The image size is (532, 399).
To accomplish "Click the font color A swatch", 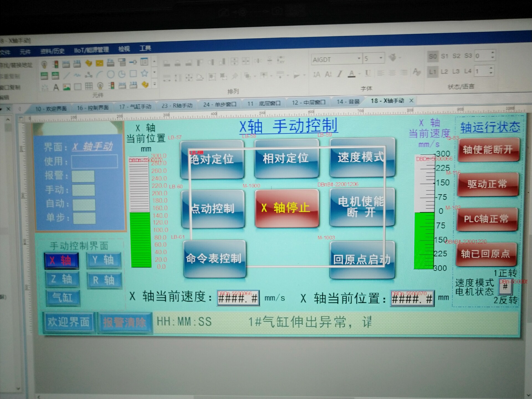I will click(x=351, y=74).
